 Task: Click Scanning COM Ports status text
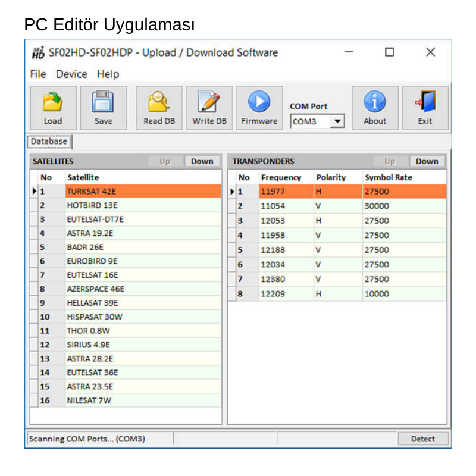click(87, 439)
